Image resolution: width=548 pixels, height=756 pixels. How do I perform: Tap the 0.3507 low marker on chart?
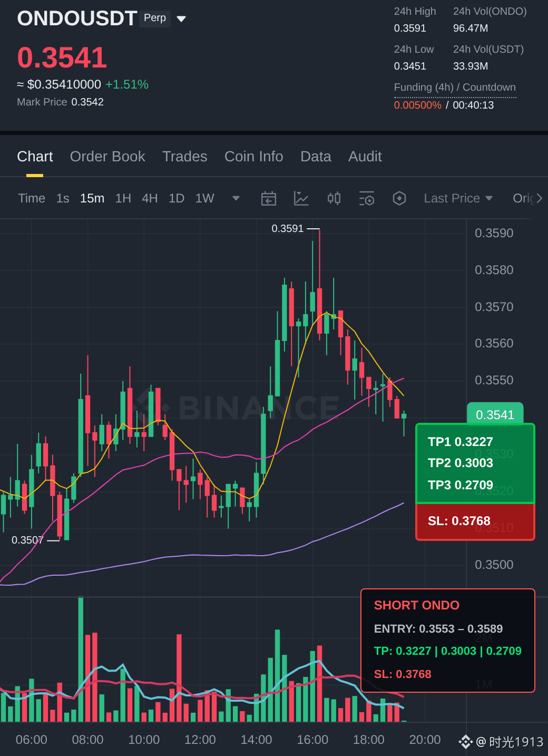point(27,540)
